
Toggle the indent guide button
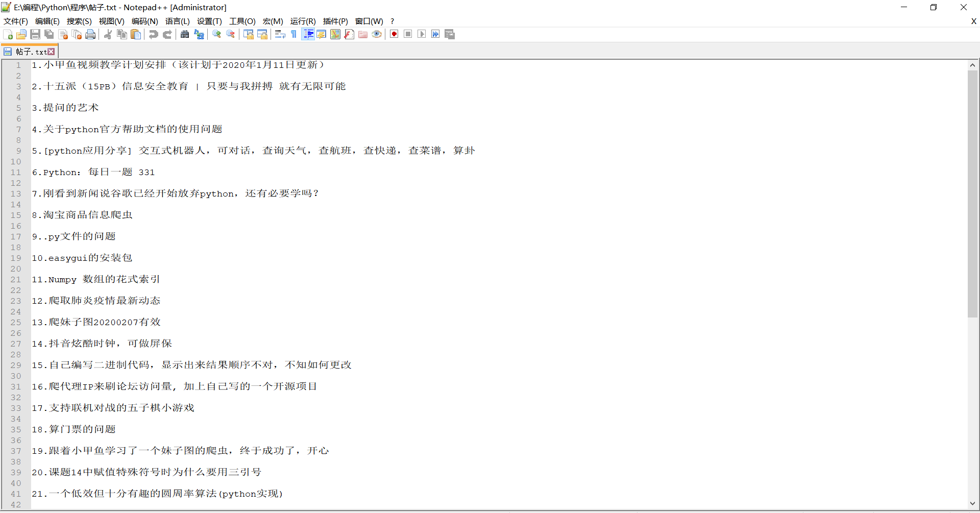308,34
